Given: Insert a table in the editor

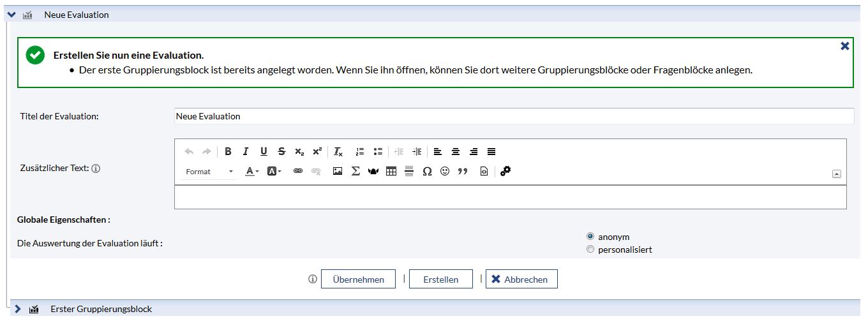Looking at the screenshot, I should [391, 172].
